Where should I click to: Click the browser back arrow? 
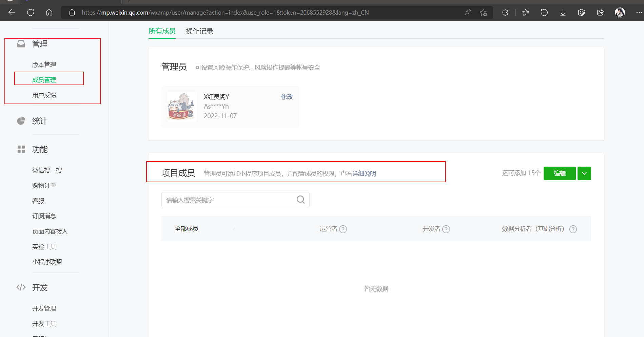click(x=12, y=13)
